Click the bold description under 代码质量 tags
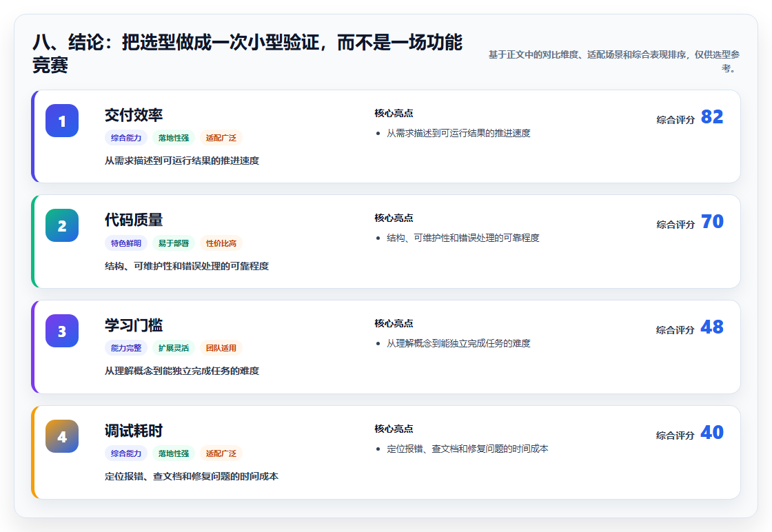Viewport: 772px width, 532px height. (187, 266)
